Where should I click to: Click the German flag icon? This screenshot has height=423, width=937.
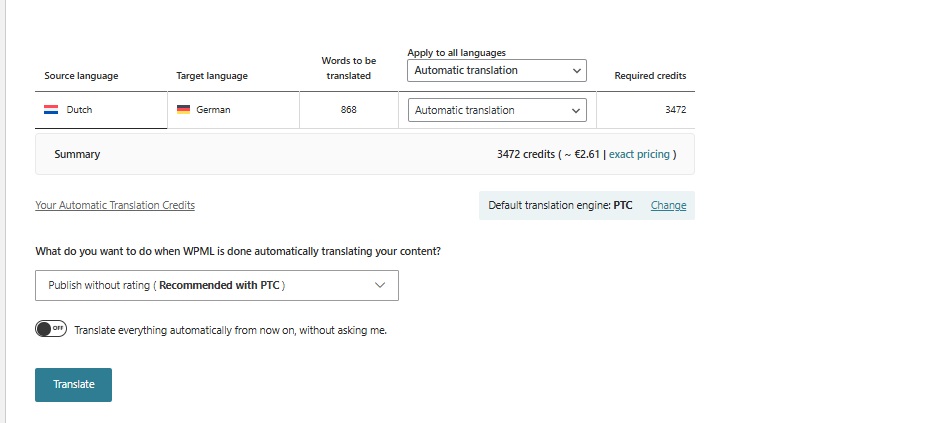click(183, 110)
